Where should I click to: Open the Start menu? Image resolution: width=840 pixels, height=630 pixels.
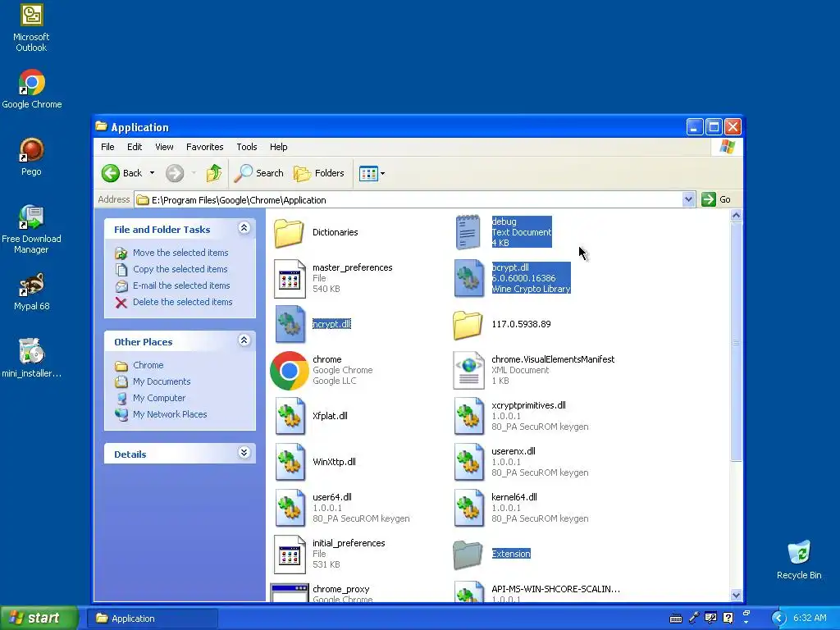pyautogui.click(x=39, y=619)
